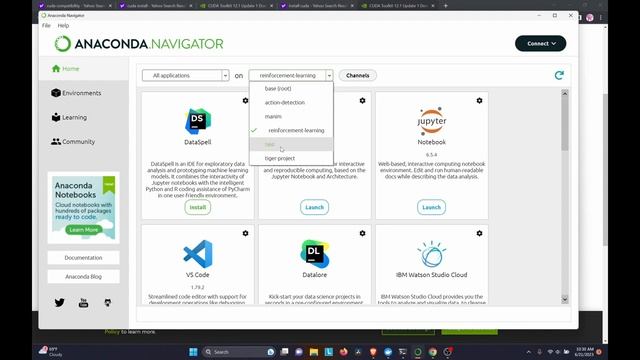
Task: Open the gear options on the Jupyter Notebook card
Action: coord(480,100)
